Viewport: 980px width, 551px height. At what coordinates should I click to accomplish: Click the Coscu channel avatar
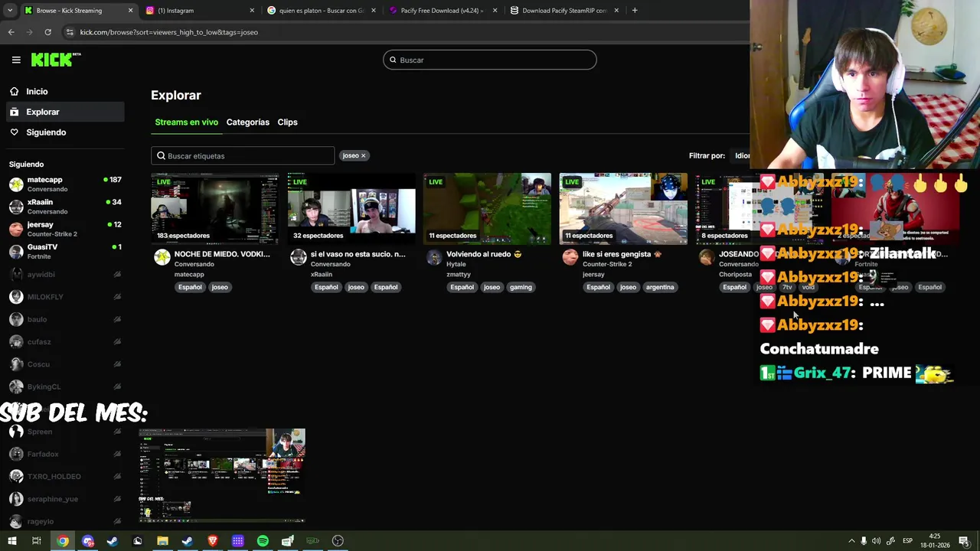[16, 364]
